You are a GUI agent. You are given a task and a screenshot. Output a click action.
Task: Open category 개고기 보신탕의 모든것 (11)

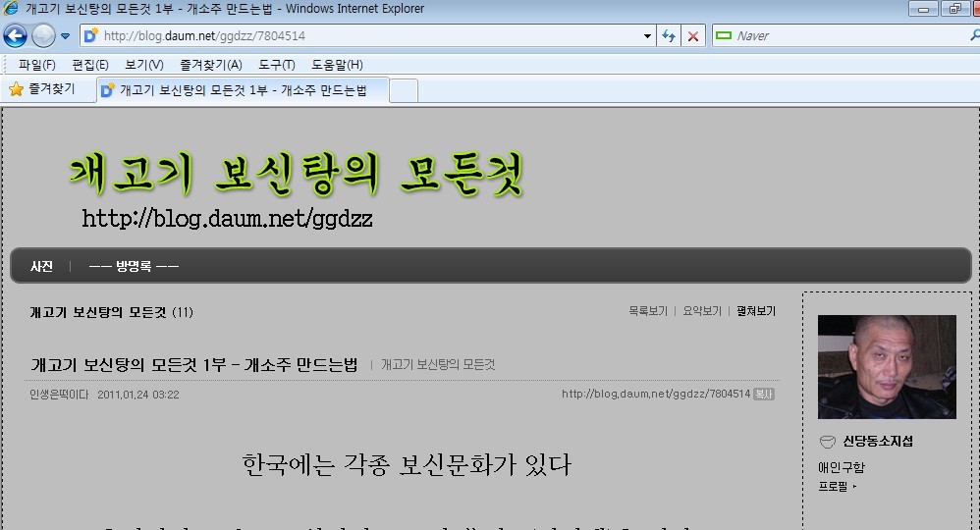tap(111, 312)
